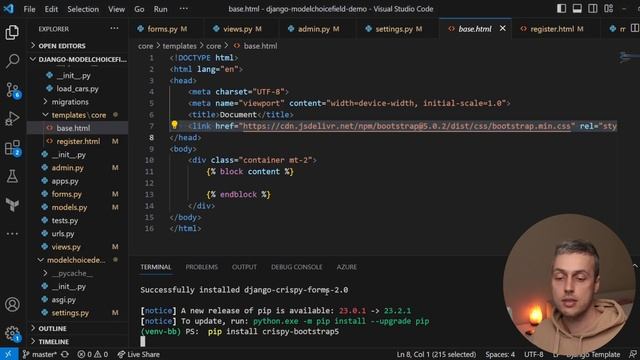Image resolution: width=640 pixels, height=360 pixels.
Task: Split the editor to the right
Action: click(635, 29)
